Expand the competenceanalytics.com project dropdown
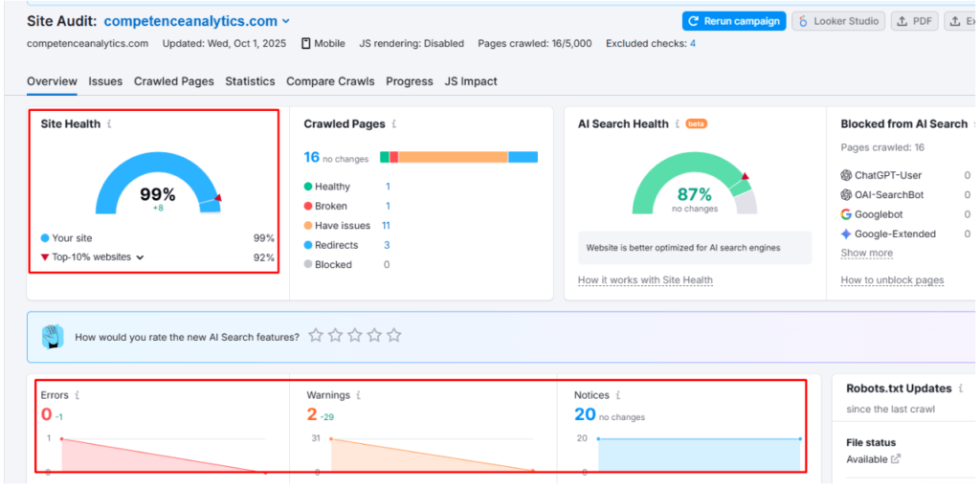 [x=286, y=21]
